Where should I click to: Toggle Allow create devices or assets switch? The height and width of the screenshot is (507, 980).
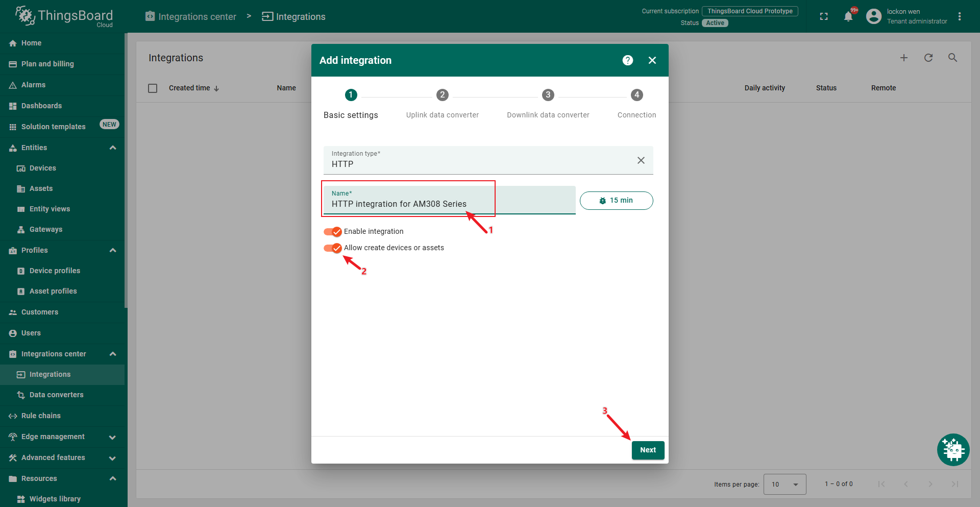click(x=333, y=248)
